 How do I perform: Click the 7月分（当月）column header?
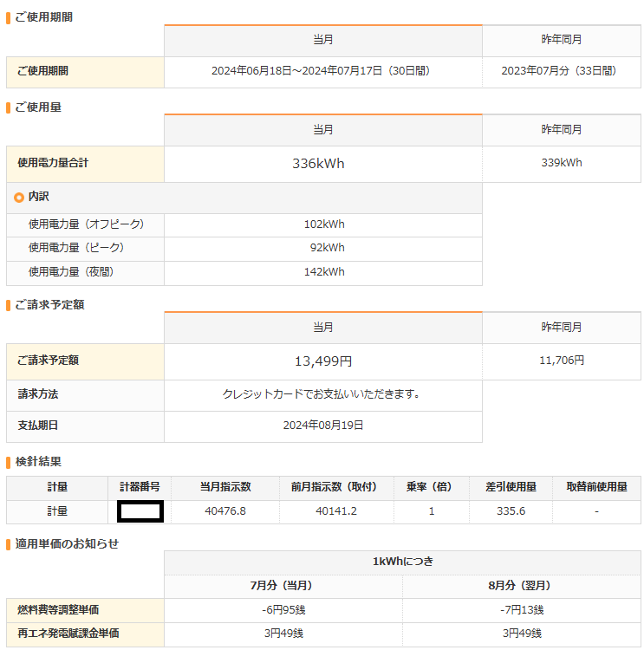coord(283,585)
